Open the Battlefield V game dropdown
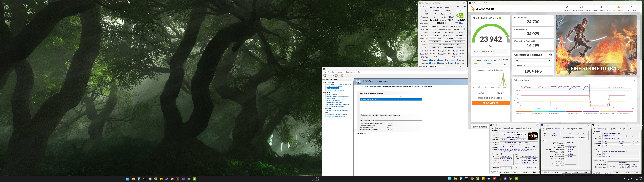Screen dimensions: 644x182 [x=533, y=60]
